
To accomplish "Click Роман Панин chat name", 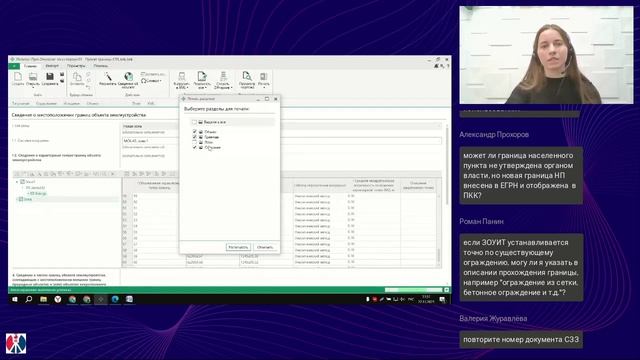I will 481,221.
